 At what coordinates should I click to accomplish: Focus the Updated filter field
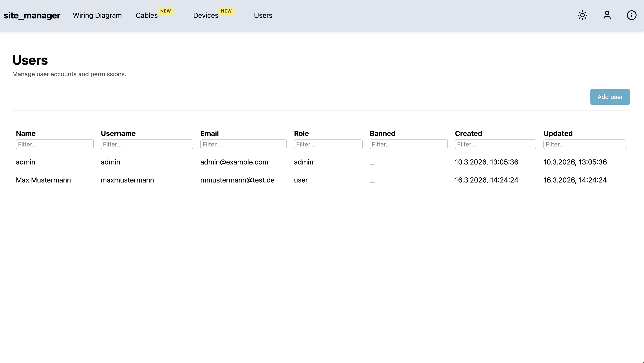(584, 144)
